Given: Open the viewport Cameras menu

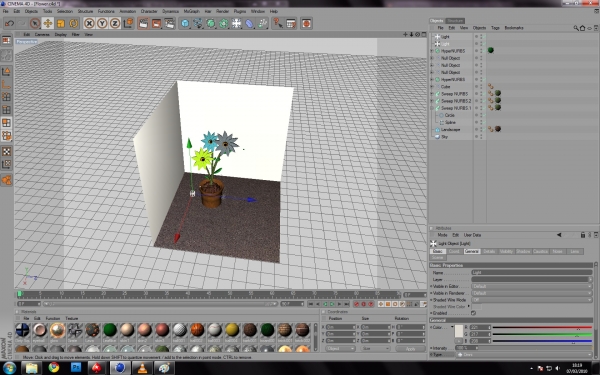Looking at the screenshot, I should tap(42, 34).
